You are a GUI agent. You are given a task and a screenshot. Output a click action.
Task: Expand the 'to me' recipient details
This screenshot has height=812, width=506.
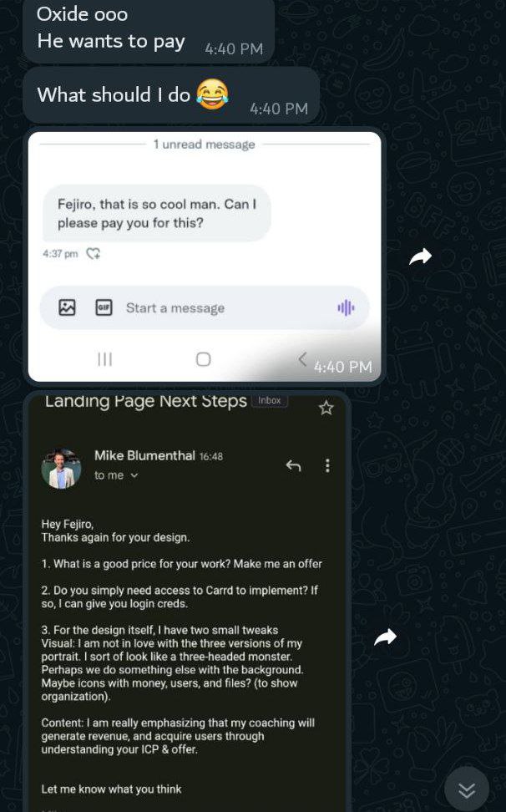click(134, 475)
